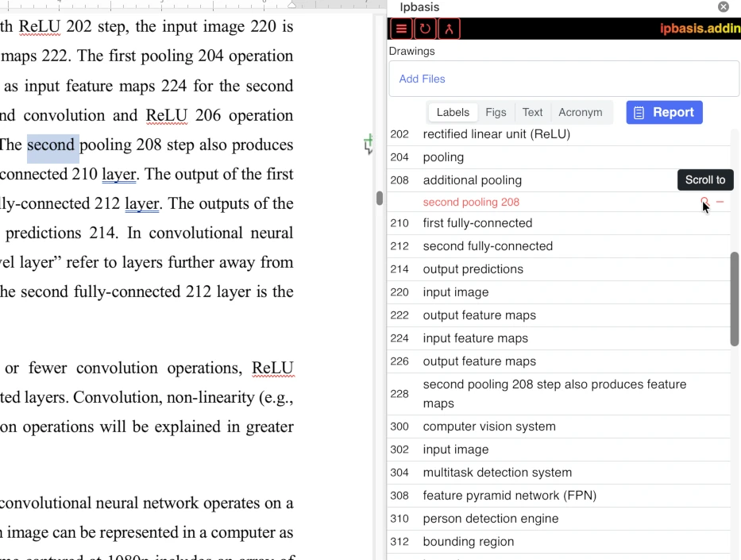The width and height of the screenshot is (741, 560).
Task: Close the Ipbasis panel
Action: pyautogui.click(x=723, y=7)
